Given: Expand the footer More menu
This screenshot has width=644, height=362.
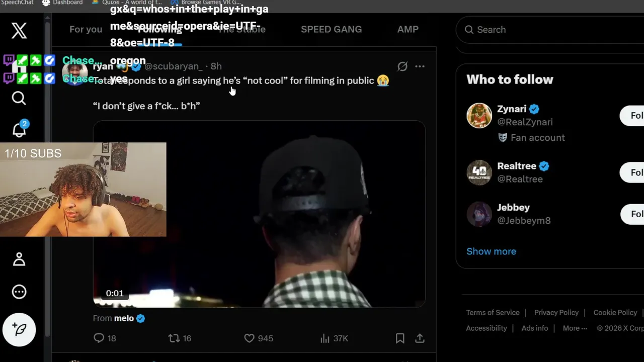Looking at the screenshot, I should click(x=575, y=328).
